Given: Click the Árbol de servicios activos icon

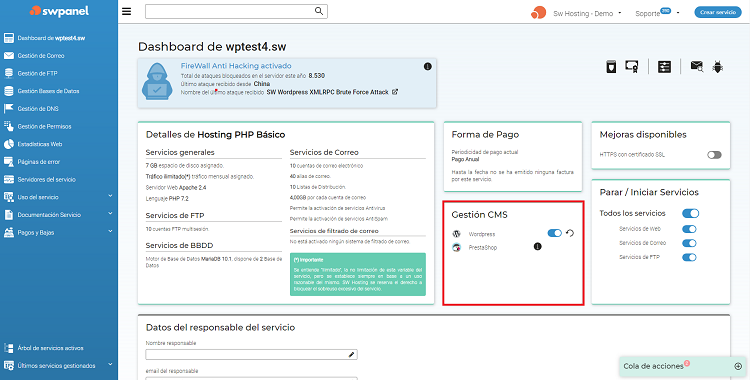Looking at the screenshot, I should (9, 348).
